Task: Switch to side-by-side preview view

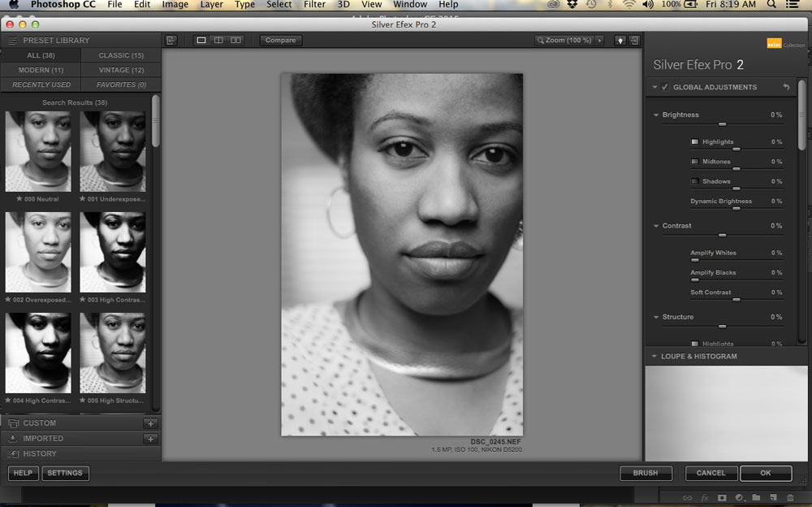Action: [235, 40]
